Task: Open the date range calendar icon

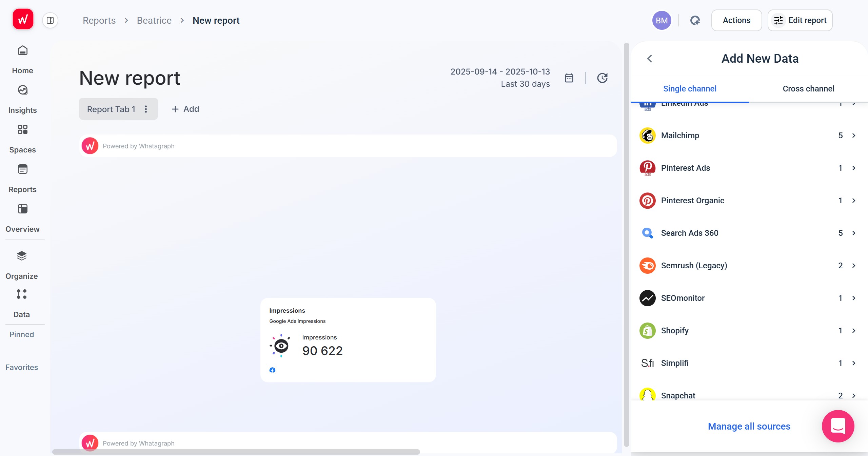Action: click(x=569, y=78)
